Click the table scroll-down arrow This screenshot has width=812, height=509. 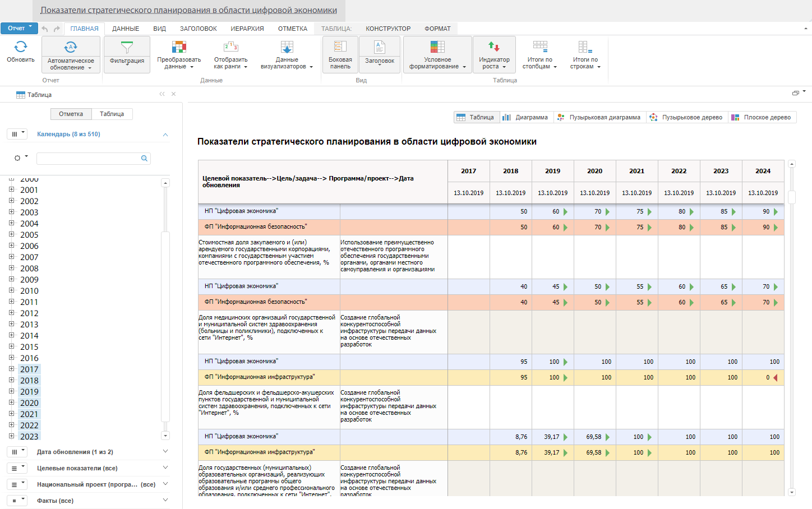pyautogui.click(x=792, y=492)
